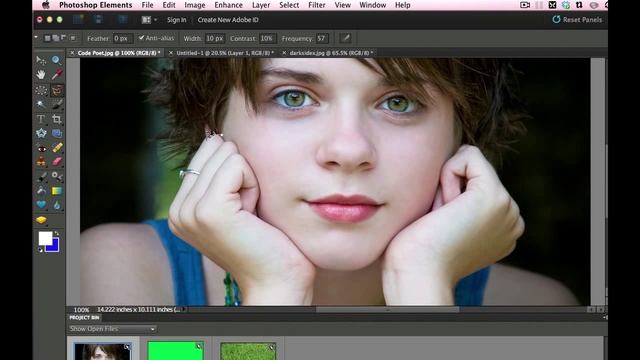Select the Magnetic Lasso tool

[x=57, y=90]
